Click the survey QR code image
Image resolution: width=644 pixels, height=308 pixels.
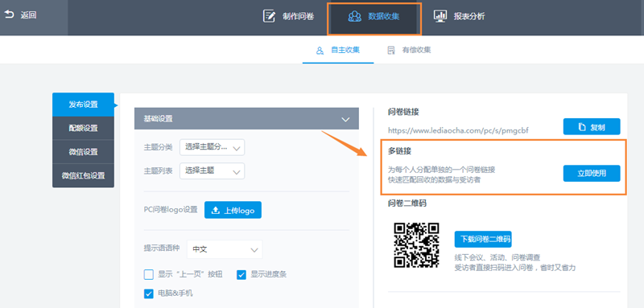[x=416, y=245]
